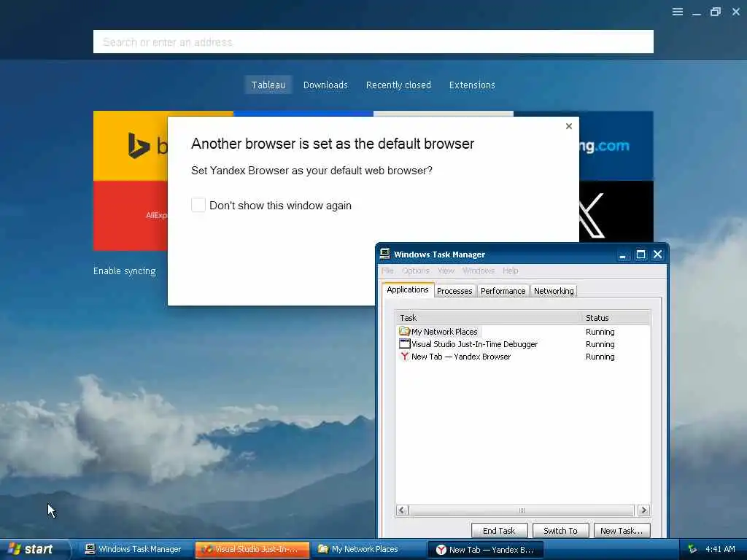
Task: Click the Switch To button
Action: click(x=560, y=531)
